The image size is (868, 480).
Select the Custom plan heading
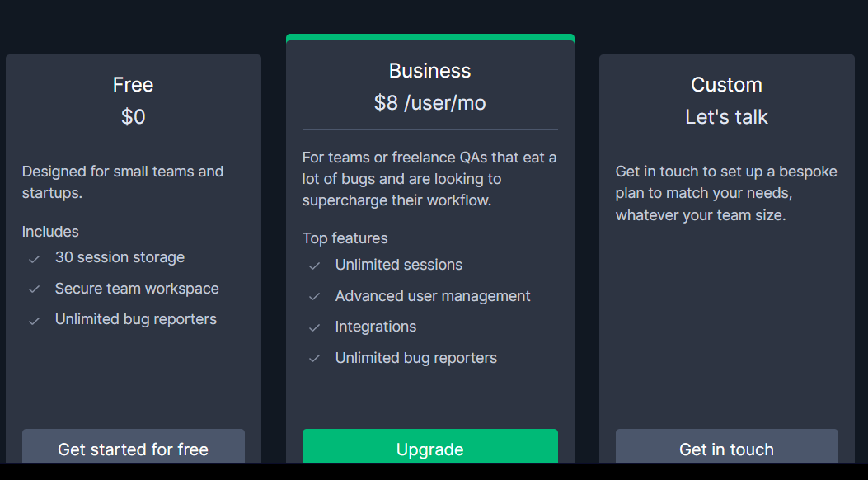[726, 85]
